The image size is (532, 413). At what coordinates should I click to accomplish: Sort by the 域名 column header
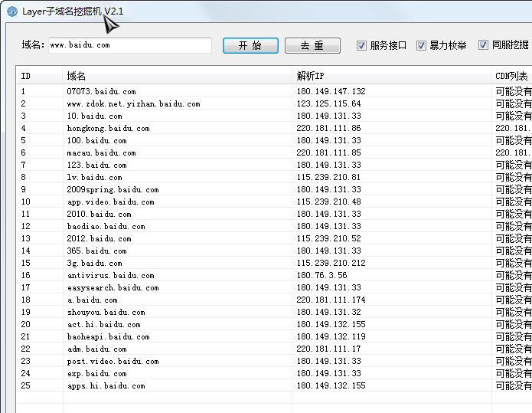pos(178,76)
